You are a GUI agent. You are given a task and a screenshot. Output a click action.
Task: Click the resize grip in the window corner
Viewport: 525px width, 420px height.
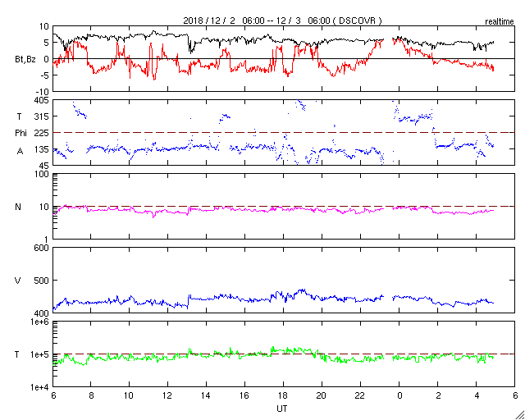coord(519,415)
